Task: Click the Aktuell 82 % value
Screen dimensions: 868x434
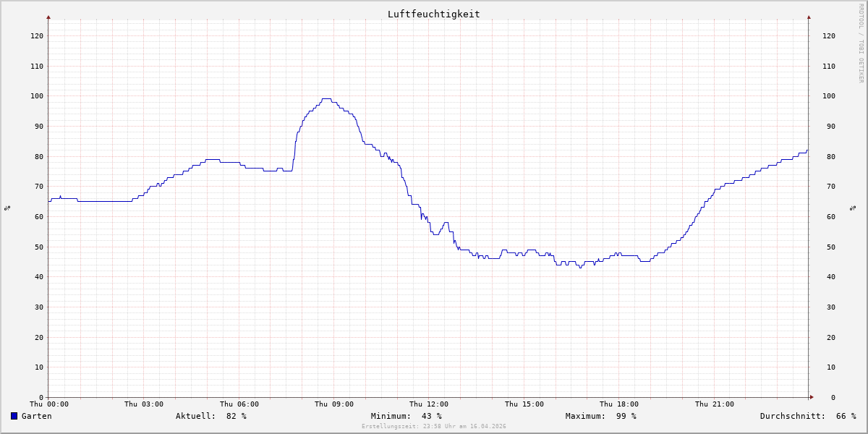Action: tap(210, 416)
